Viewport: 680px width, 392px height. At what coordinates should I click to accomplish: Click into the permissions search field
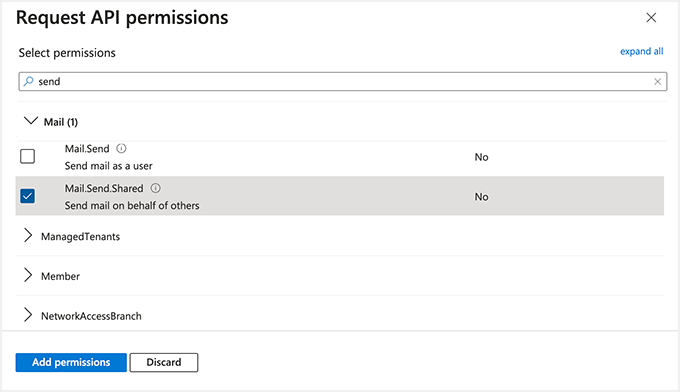343,82
